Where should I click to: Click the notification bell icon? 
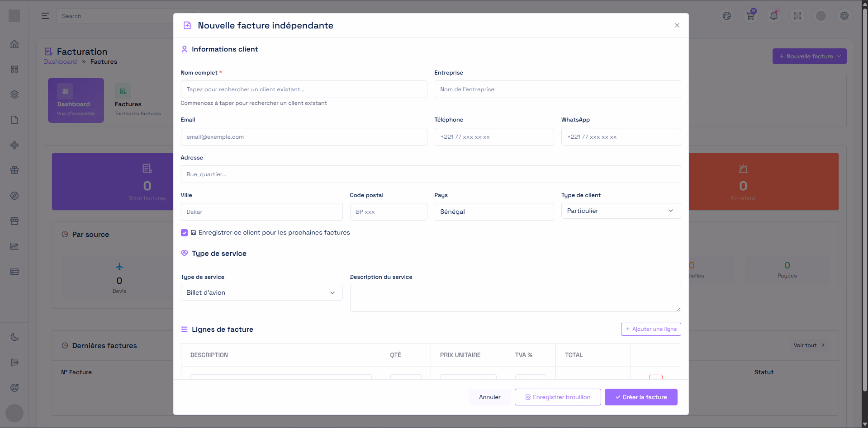(x=774, y=16)
